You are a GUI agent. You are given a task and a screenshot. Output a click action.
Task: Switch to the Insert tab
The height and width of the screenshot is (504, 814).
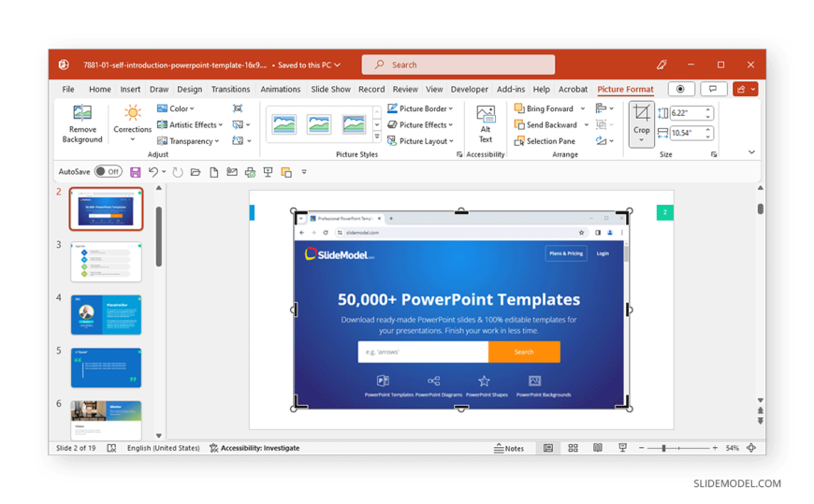130,89
